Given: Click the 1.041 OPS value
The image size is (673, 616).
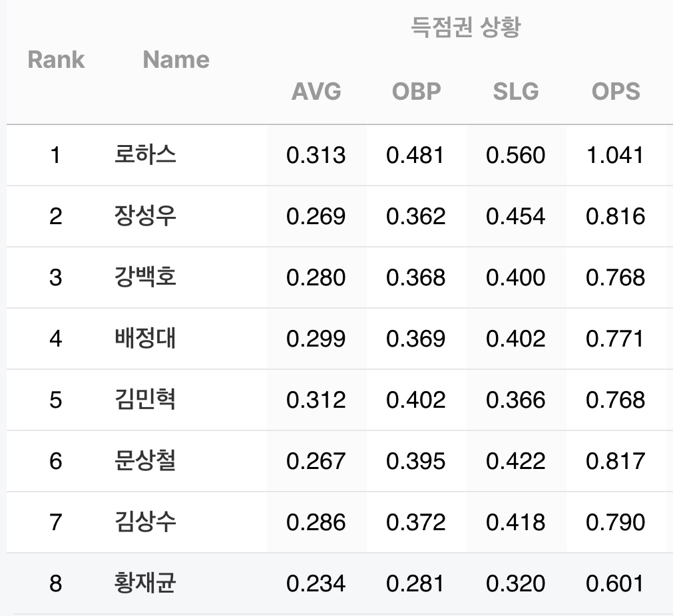Looking at the screenshot, I should click(x=616, y=155).
